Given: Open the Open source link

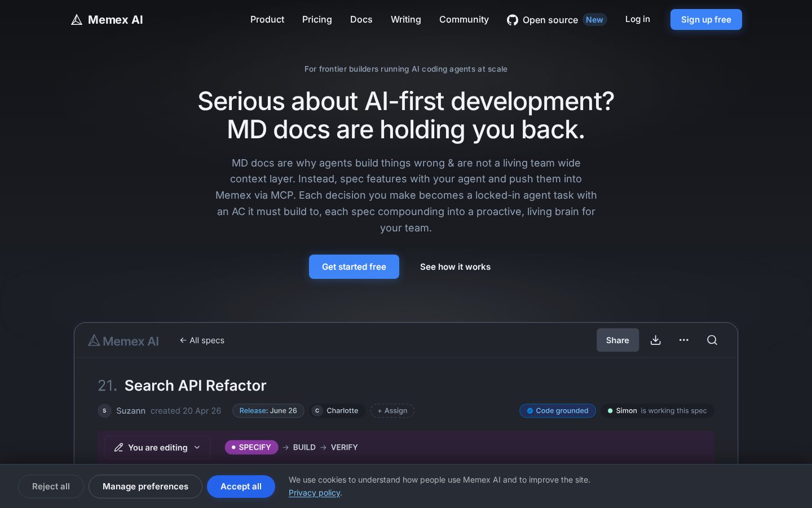Looking at the screenshot, I should [550, 20].
